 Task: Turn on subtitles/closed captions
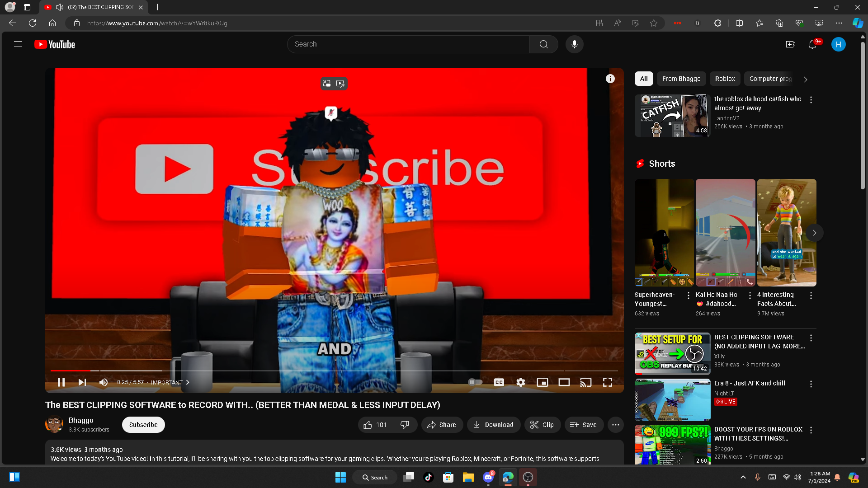tap(499, 382)
